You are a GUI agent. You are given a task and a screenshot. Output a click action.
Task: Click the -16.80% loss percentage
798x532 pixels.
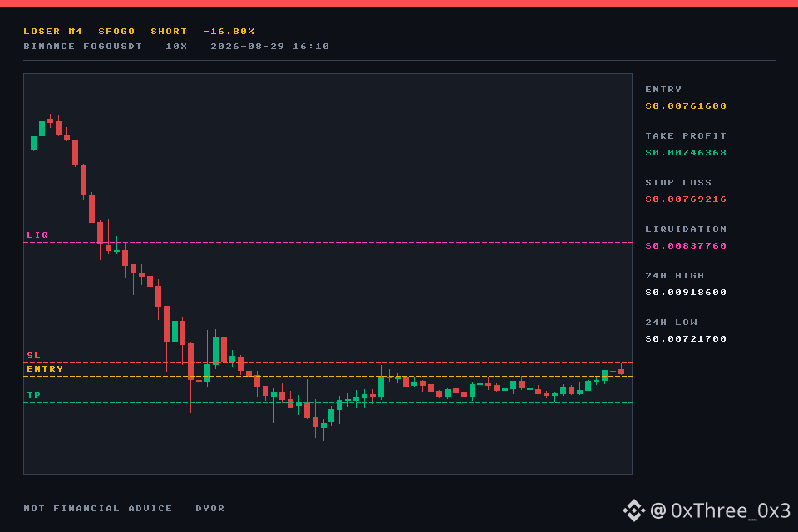tap(229, 31)
